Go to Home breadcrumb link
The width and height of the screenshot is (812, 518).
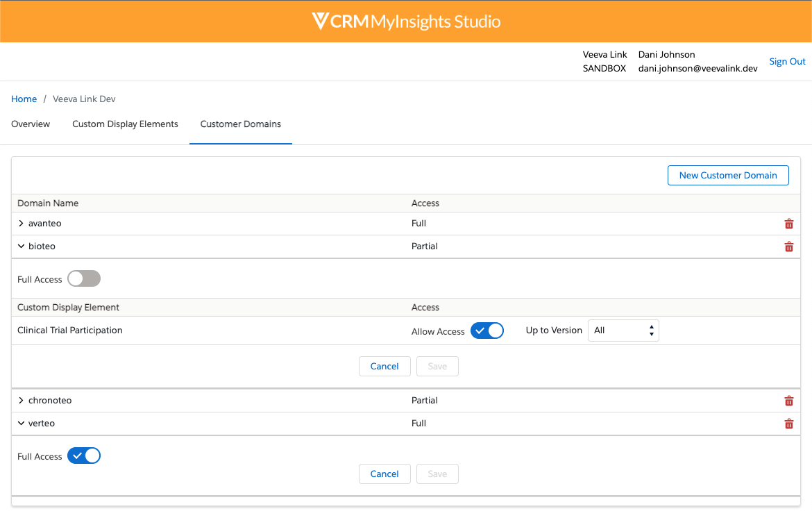pos(24,99)
